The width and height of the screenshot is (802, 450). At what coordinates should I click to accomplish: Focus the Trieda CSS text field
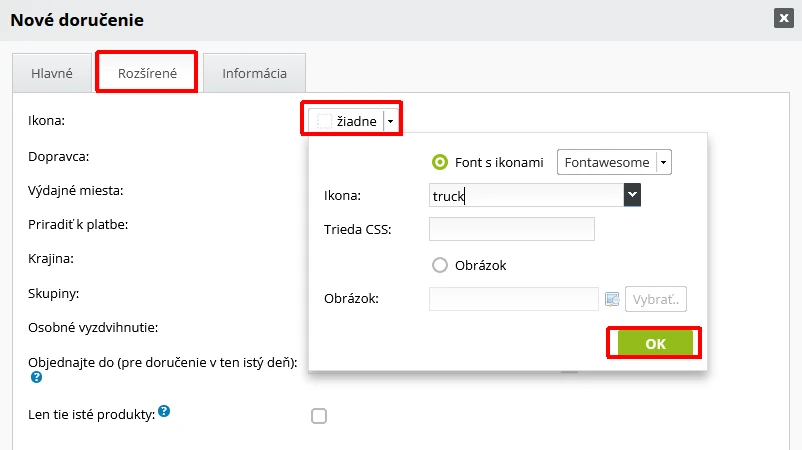(x=511, y=230)
